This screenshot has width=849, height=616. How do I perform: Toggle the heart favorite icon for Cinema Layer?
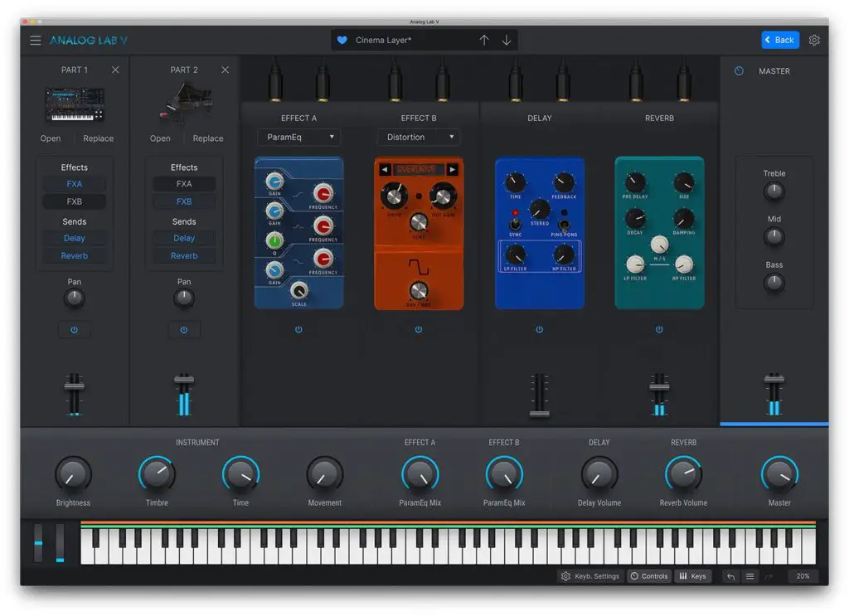tap(342, 40)
